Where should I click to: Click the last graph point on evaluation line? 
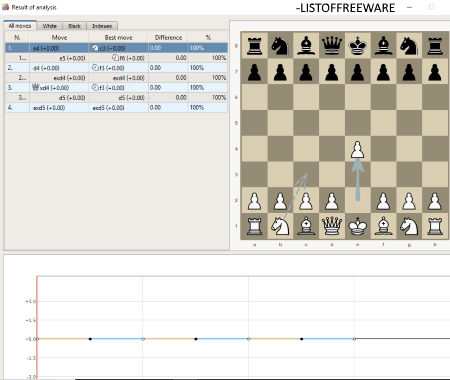[354, 339]
